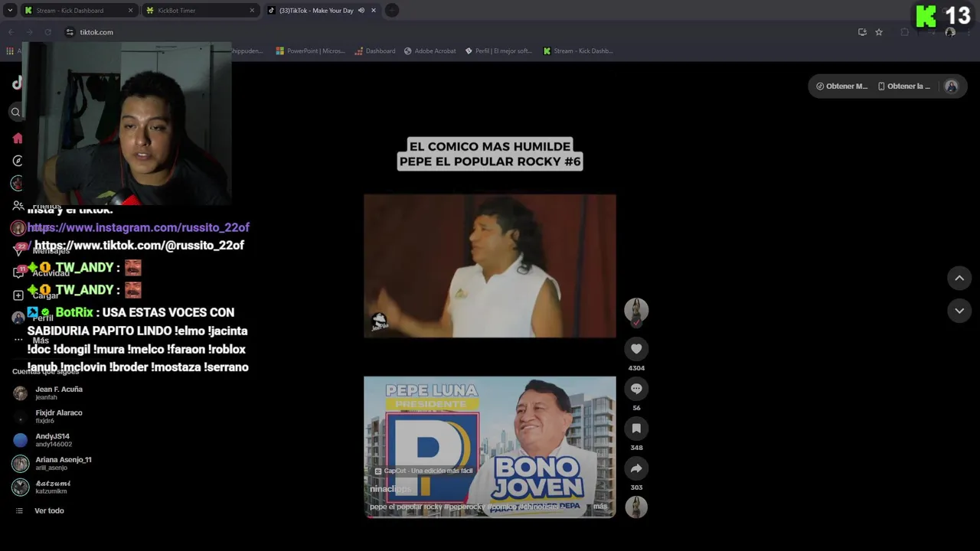Screen dimensions: 980x551
Task: Open the comments bubble showing 56
Action: click(x=636, y=389)
